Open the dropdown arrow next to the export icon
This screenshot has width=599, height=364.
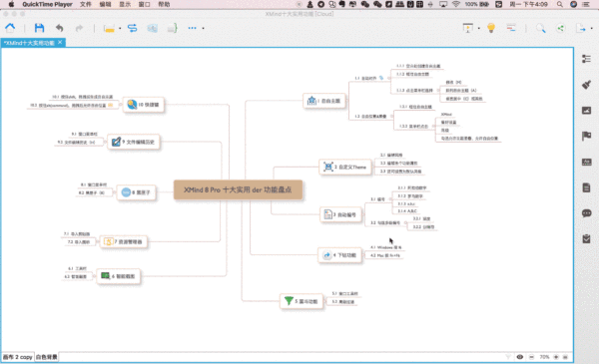[591, 28]
